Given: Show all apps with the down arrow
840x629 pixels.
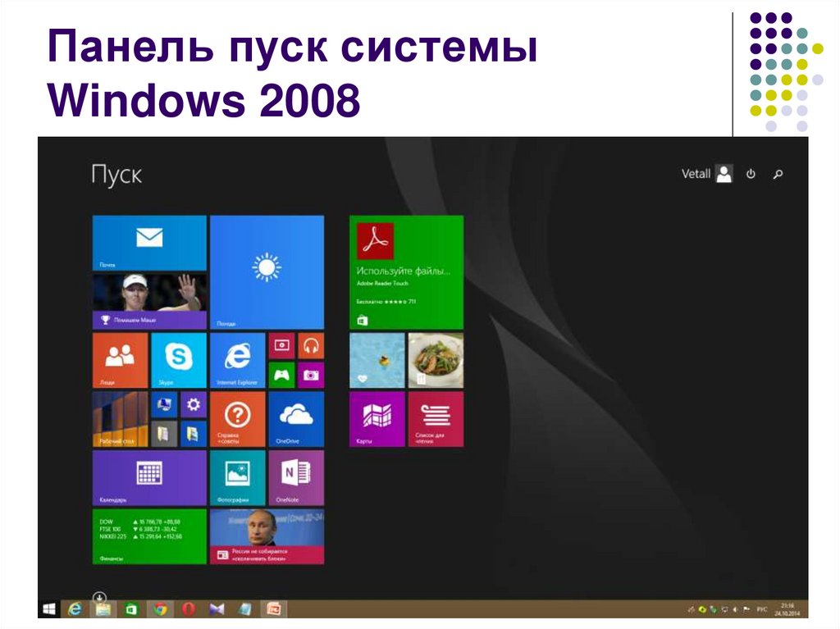Looking at the screenshot, I should 99,597.
